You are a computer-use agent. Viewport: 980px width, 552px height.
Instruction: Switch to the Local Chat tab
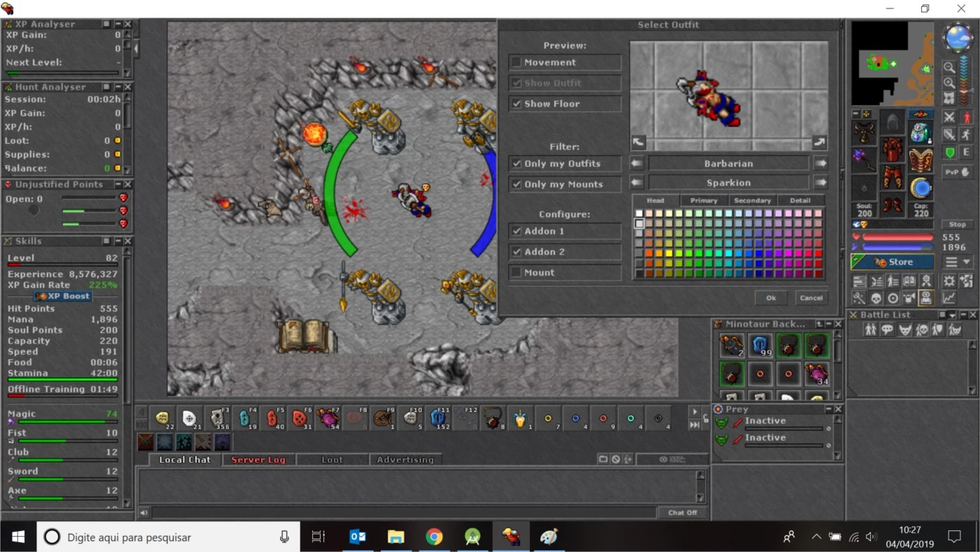tap(185, 460)
